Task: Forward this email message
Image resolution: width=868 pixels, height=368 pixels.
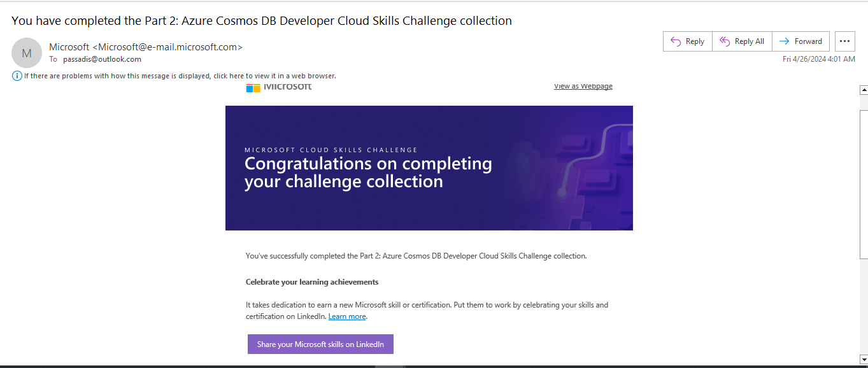Action: [801, 41]
